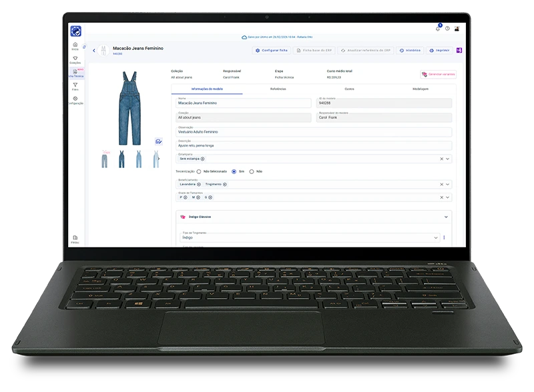Click the edit image icon under overalls
The height and width of the screenshot is (392, 534).
[158, 141]
